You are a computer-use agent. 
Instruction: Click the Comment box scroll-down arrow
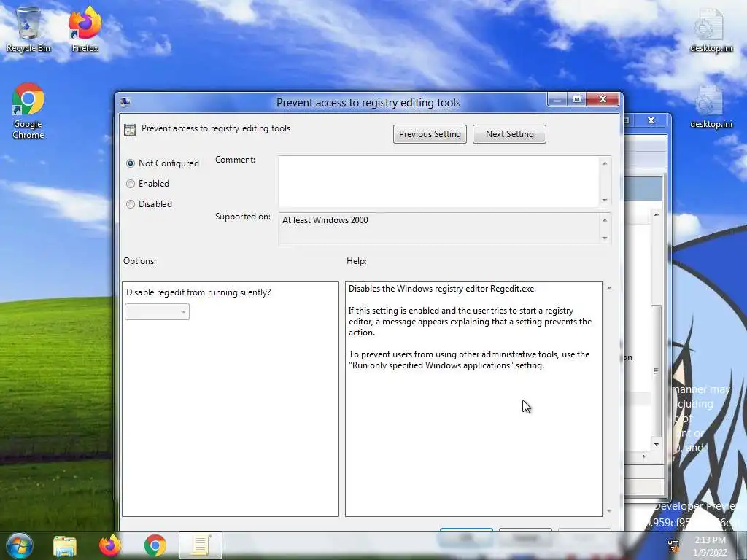[x=605, y=200]
